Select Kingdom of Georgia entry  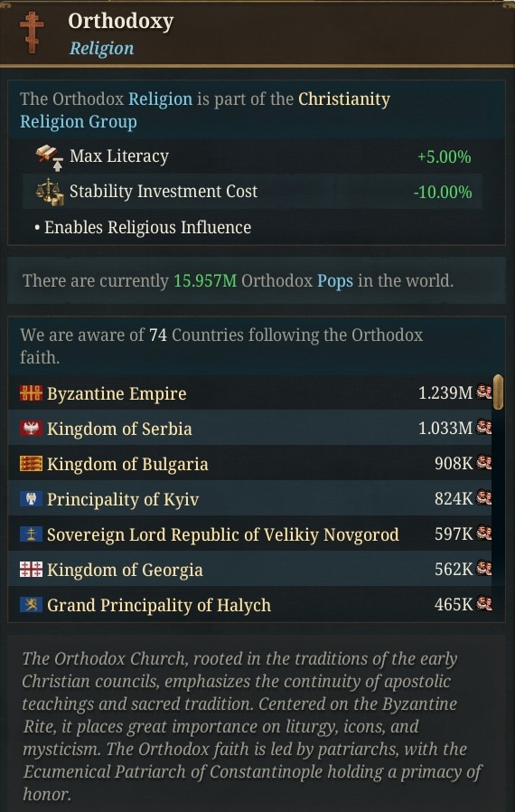coord(250,569)
